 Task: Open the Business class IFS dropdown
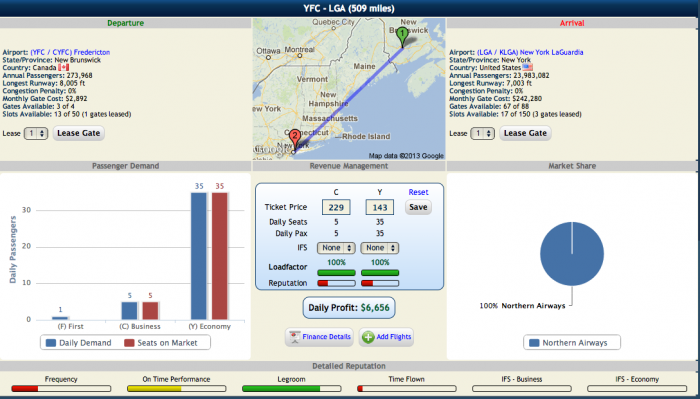coord(336,248)
